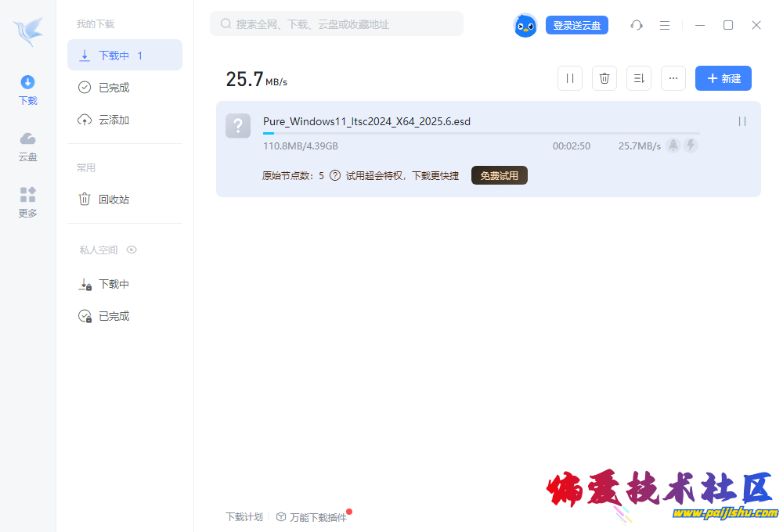783x532 pixels.
Task: Pause all downloads with the pause toolbar button
Action: 569,78
